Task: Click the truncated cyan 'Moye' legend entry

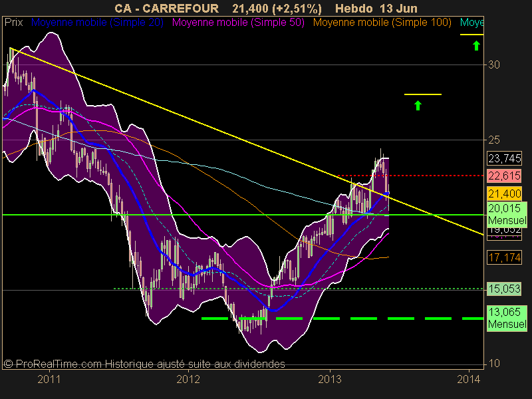Action: tap(471, 23)
